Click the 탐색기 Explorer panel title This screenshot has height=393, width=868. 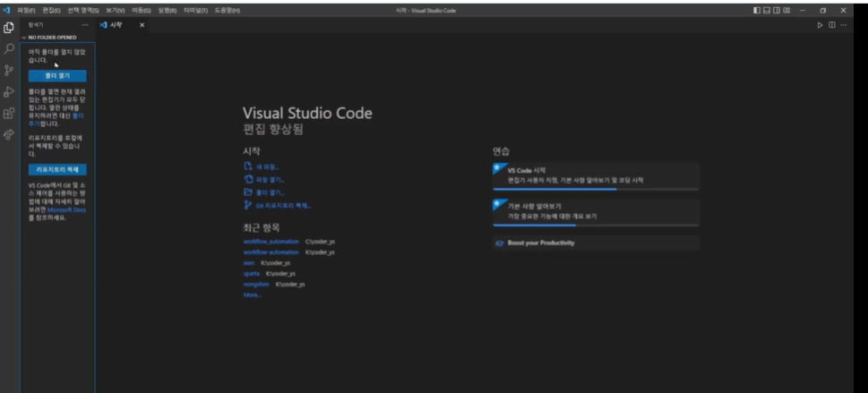pyautogui.click(x=36, y=25)
